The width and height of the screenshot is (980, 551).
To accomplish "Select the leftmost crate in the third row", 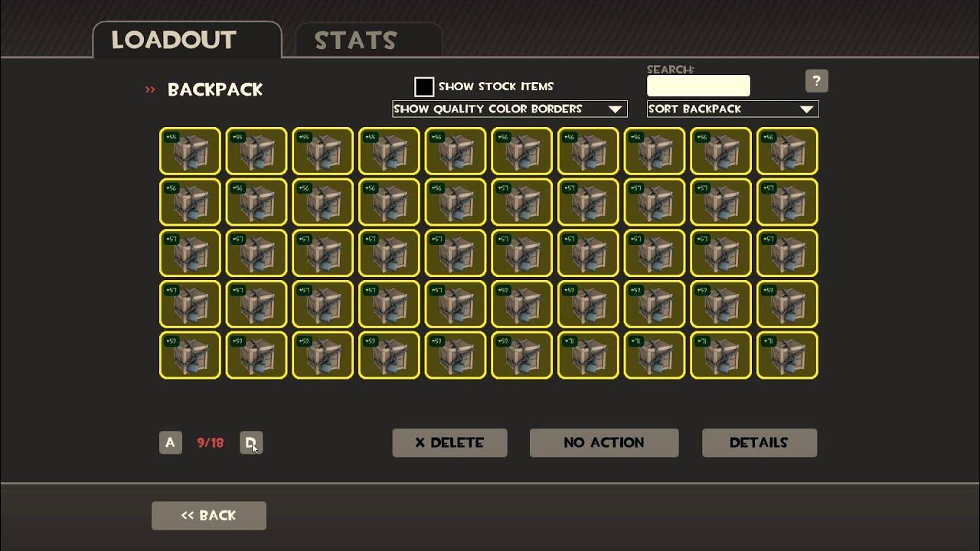I will point(190,253).
